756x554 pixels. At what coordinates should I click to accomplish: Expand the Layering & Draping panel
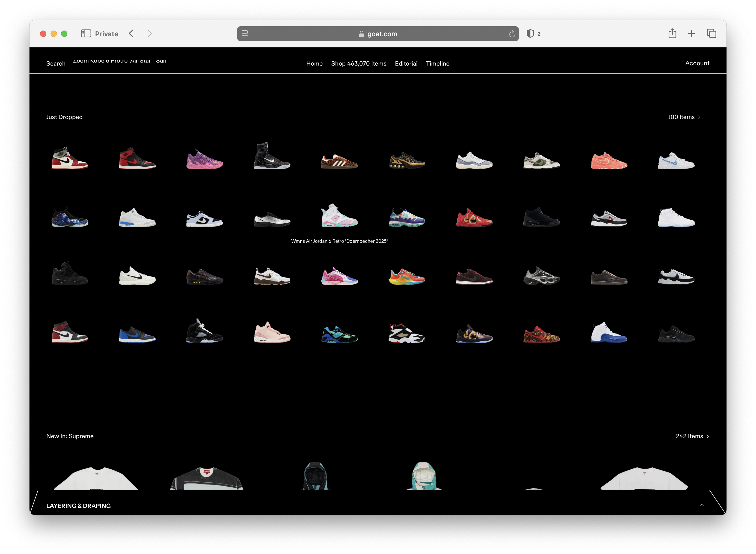point(702,505)
